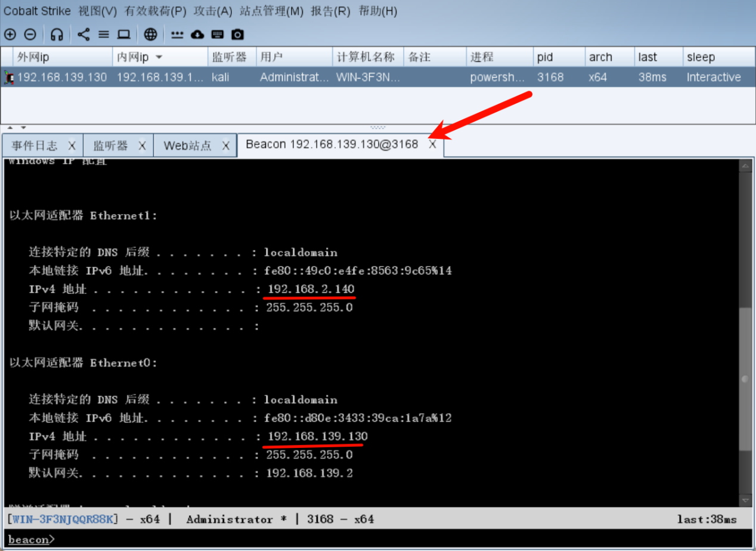Expand split pane downward arrow
This screenshot has width=756, height=551.
(x=23, y=127)
